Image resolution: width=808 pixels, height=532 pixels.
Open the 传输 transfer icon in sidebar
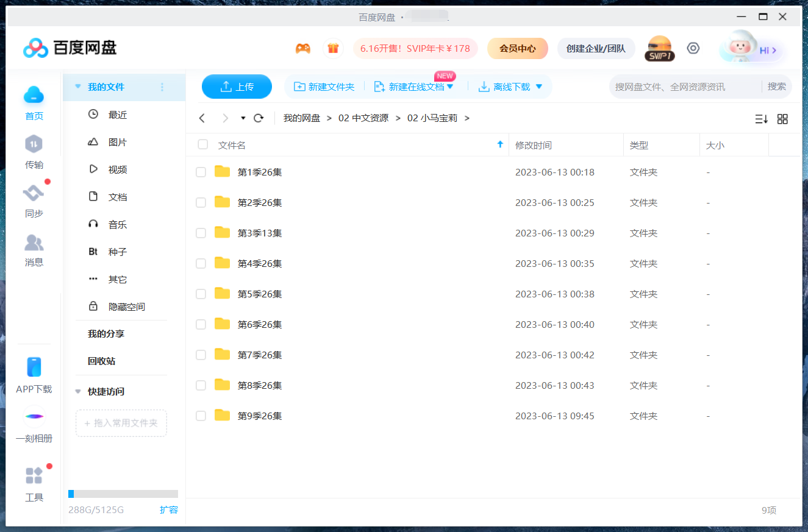click(x=34, y=145)
